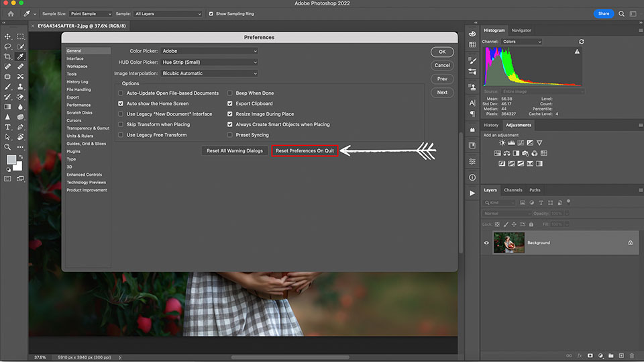This screenshot has height=362, width=644.
Task: Click the foreground color swatch
Action: coord(11,159)
